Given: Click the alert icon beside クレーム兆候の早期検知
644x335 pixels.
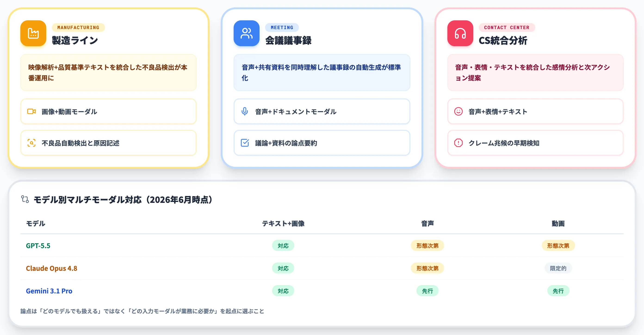Looking at the screenshot, I should (x=458, y=143).
